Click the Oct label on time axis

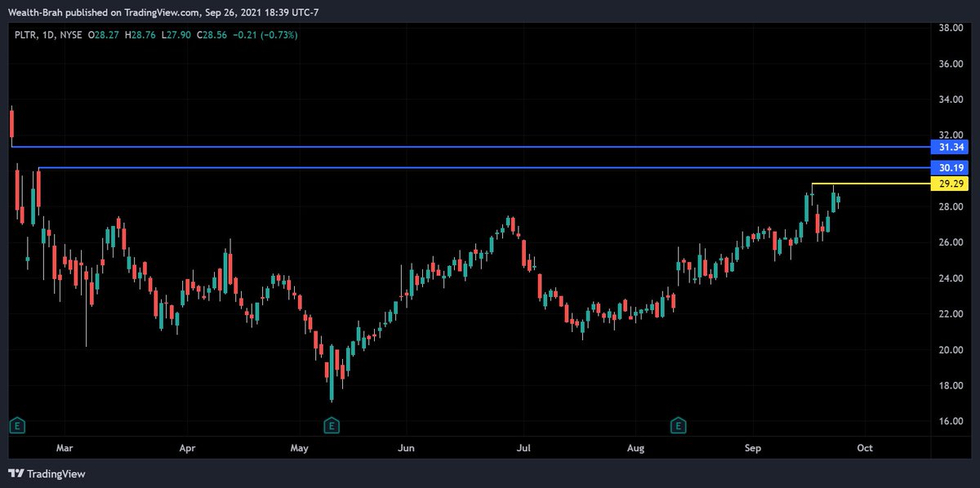pos(865,448)
